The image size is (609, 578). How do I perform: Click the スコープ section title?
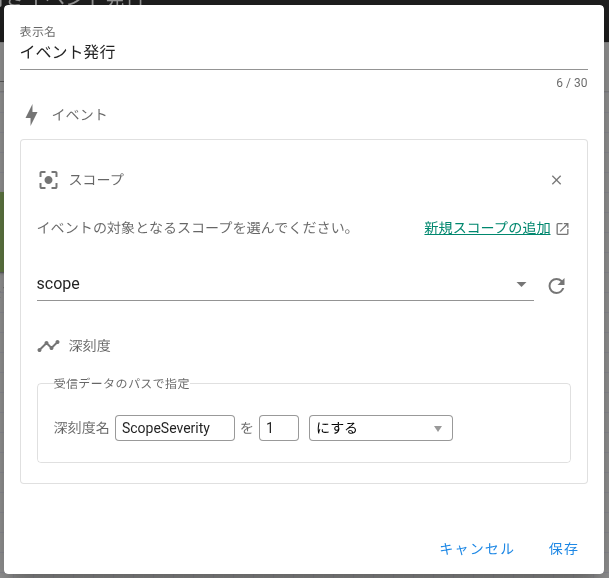click(96, 180)
